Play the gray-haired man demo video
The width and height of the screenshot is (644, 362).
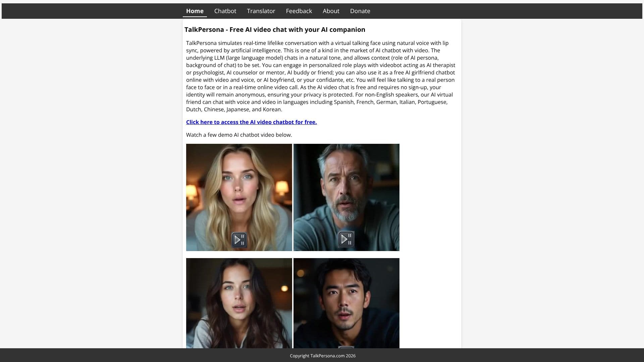pos(346,239)
